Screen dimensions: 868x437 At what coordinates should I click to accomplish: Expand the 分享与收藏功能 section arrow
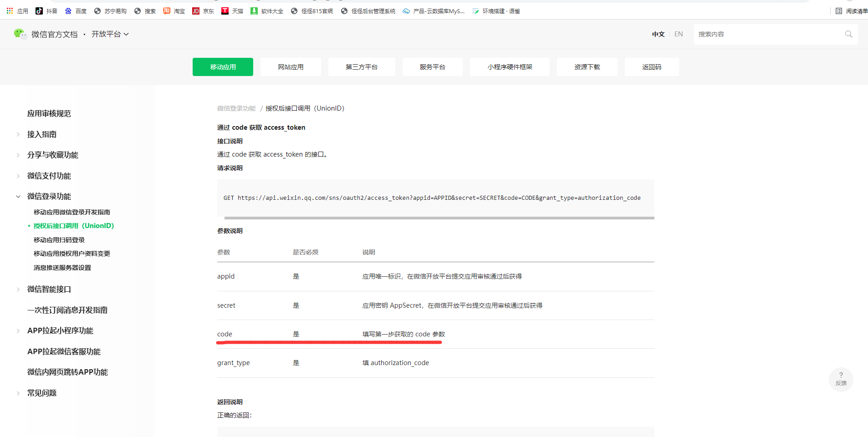(18, 155)
